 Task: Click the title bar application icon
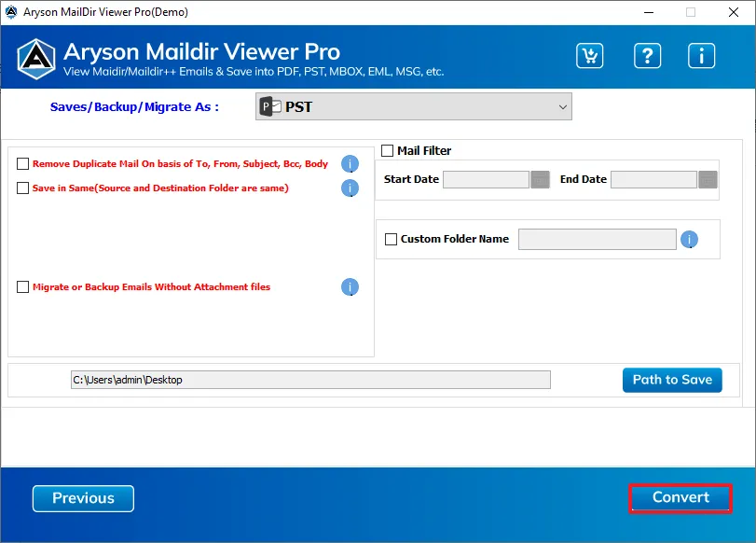[11, 12]
